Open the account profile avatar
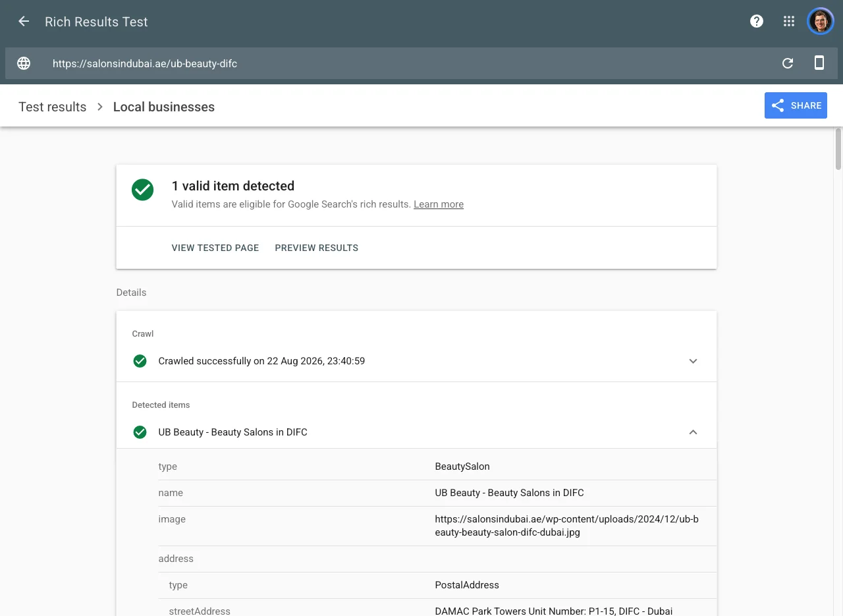 (x=821, y=21)
